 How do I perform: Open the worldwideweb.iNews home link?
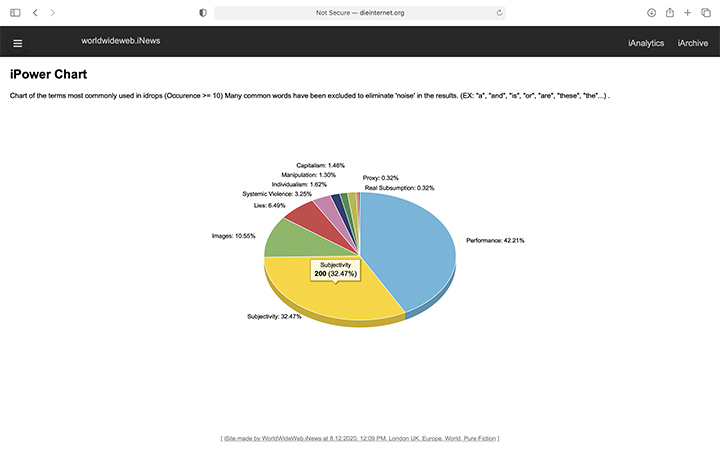click(x=121, y=41)
